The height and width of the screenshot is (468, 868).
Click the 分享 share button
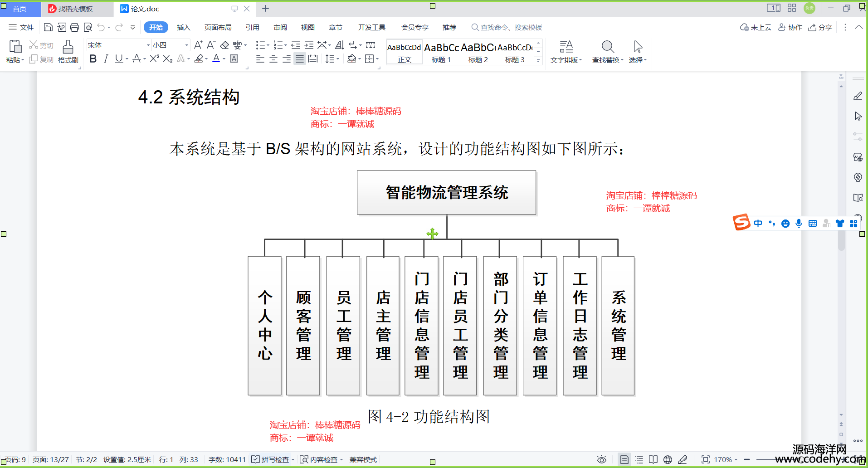pyautogui.click(x=820, y=27)
